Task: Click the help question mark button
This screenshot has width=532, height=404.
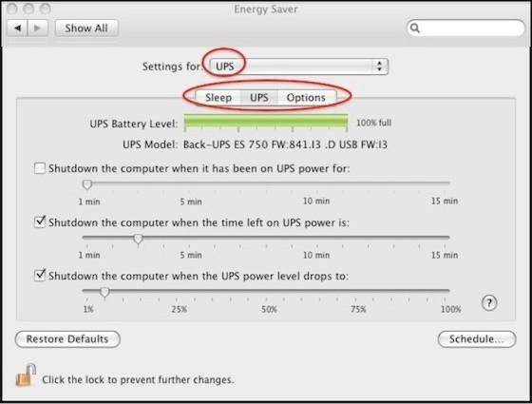Action: (x=489, y=303)
